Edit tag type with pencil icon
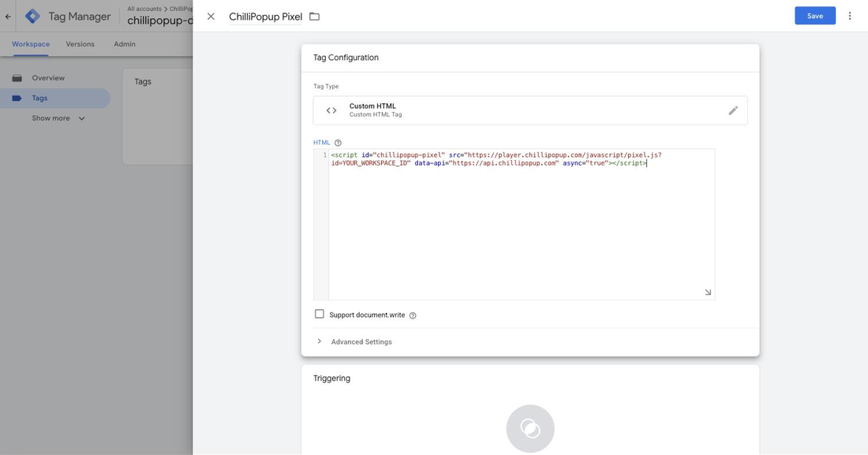This screenshot has height=455, width=868. 733,110
